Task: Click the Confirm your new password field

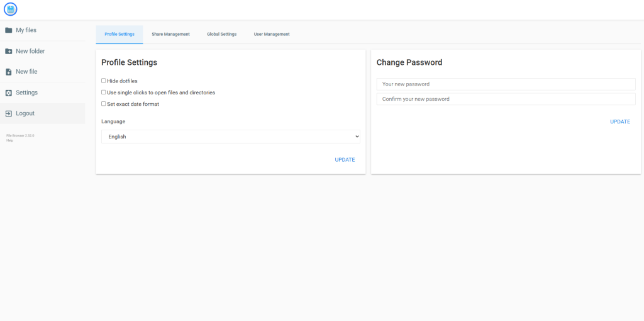Action: click(506, 99)
